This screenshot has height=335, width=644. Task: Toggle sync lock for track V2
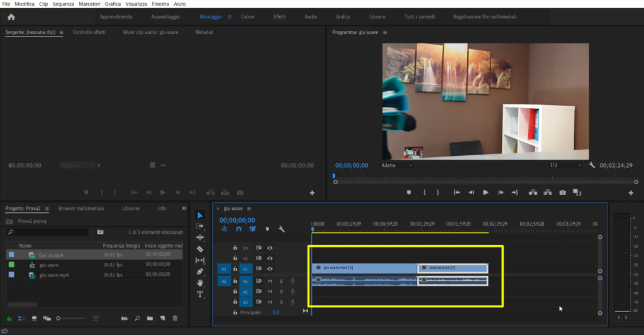click(258, 258)
